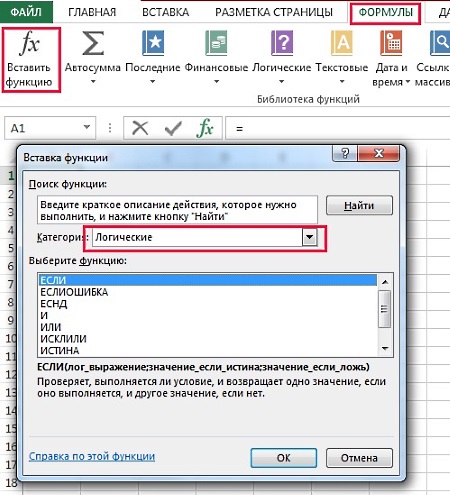450x495 pixels.
Task: Open the Логические functions question-mark icon
Action: pos(282,43)
